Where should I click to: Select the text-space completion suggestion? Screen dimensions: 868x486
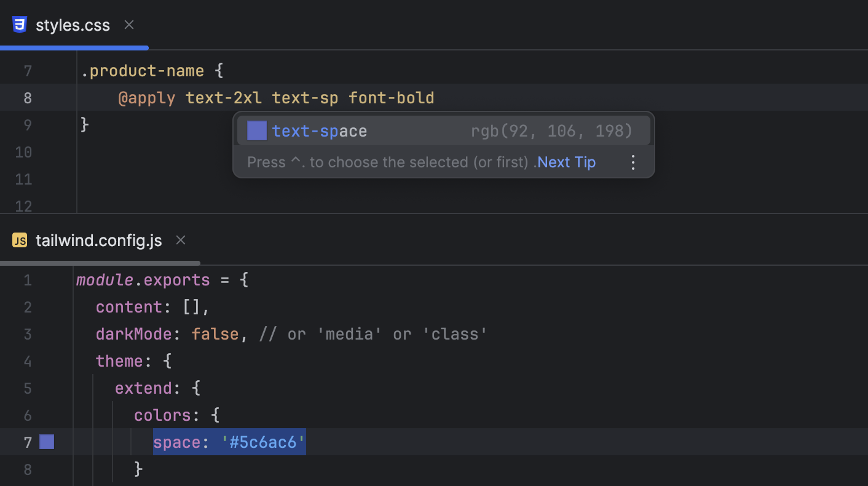point(320,130)
